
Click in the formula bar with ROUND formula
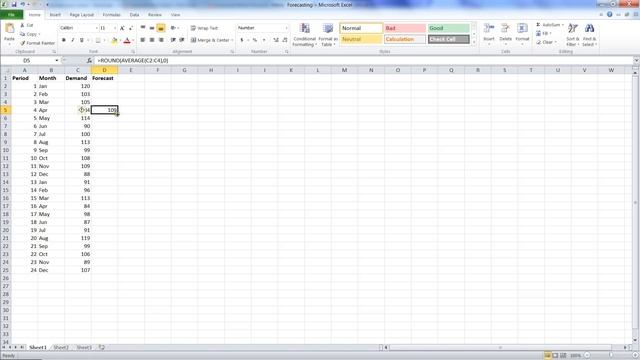pyautogui.click(x=363, y=60)
